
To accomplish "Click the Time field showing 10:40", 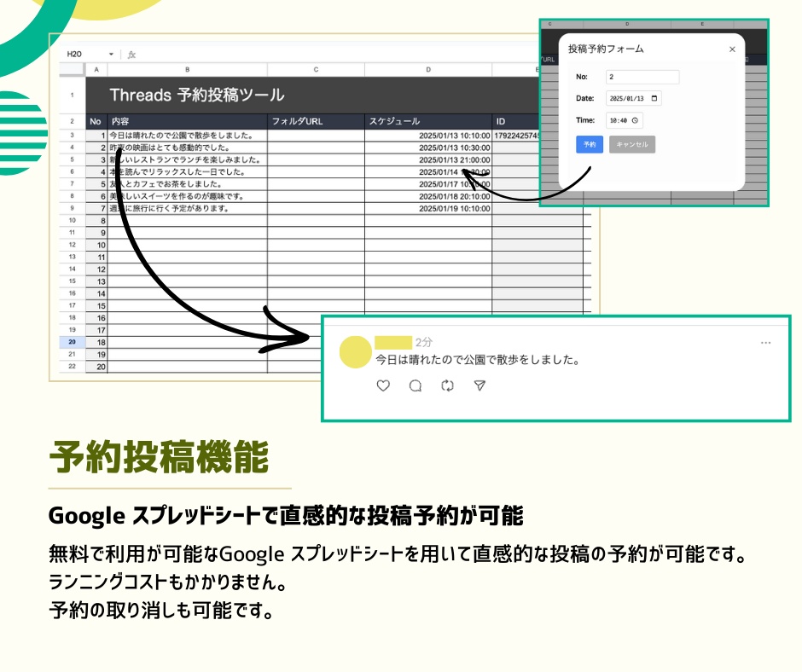I will tap(625, 121).
